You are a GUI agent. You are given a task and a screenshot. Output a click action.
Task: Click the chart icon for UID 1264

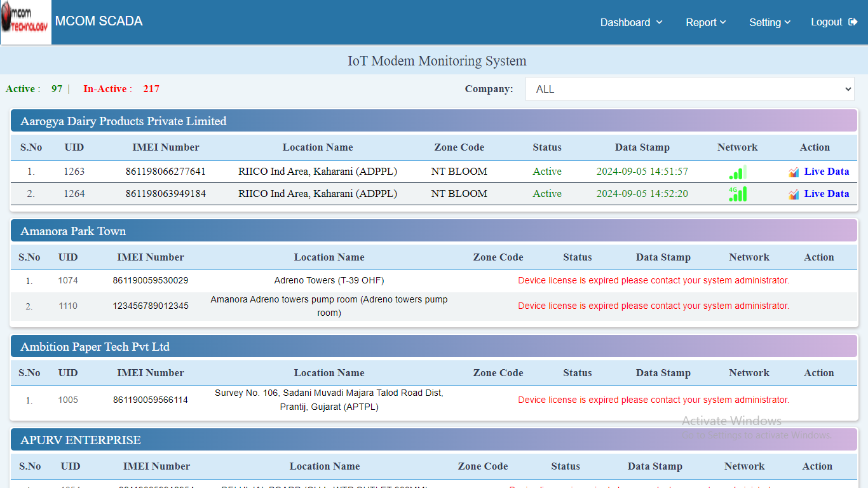click(794, 194)
